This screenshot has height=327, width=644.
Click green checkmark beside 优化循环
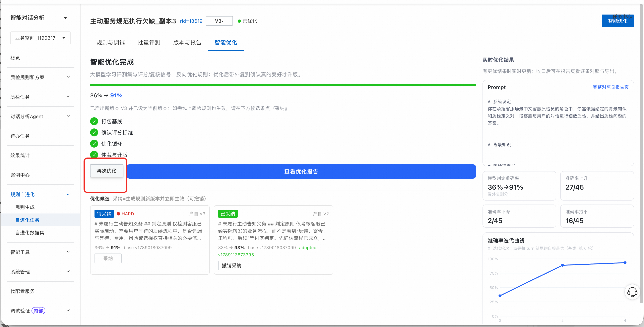pos(94,144)
